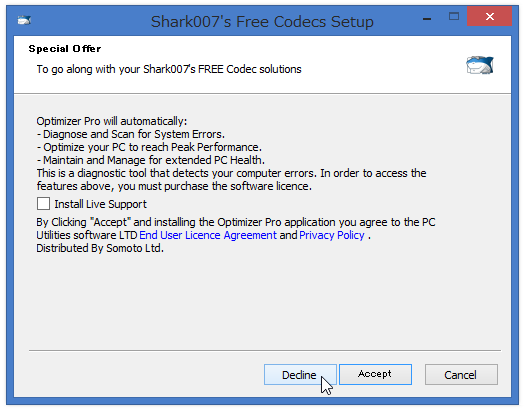This screenshot has width=524, height=415.
Task: Cancel the codecs setup
Action: (461, 375)
